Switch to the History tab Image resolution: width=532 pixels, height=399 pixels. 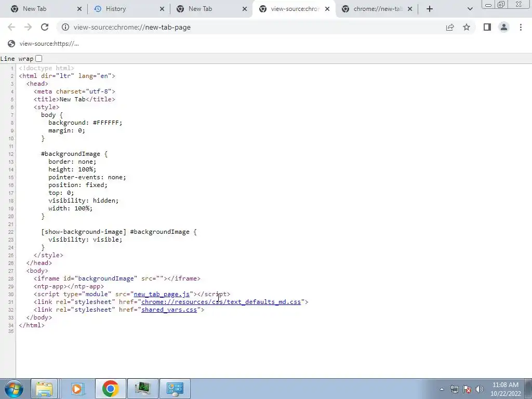pyautogui.click(x=127, y=9)
